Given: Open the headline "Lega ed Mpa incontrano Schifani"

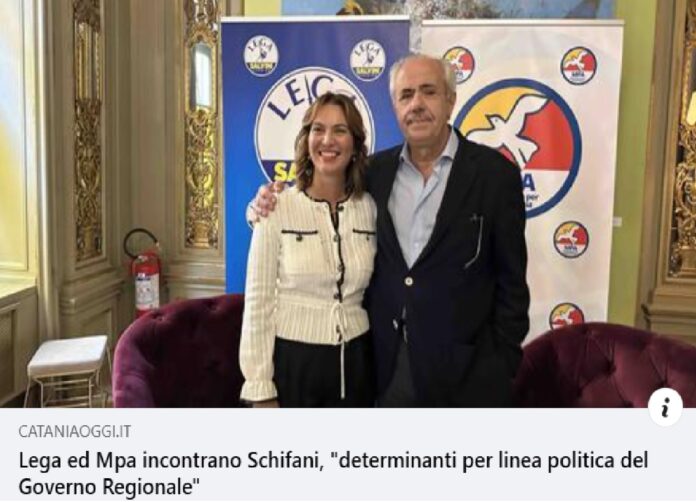Looking at the screenshot, I should pyautogui.click(x=169, y=461).
